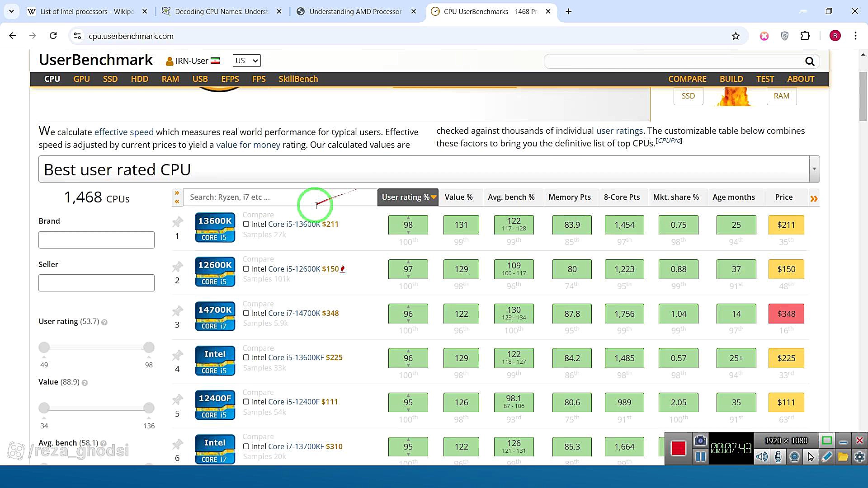Follow the effective speed link
The image size is (868, 488).
pos(124,132)
